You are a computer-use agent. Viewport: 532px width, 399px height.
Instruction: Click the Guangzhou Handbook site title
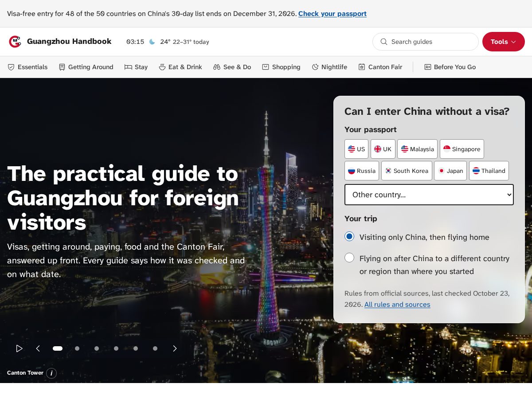pos(69,41)
